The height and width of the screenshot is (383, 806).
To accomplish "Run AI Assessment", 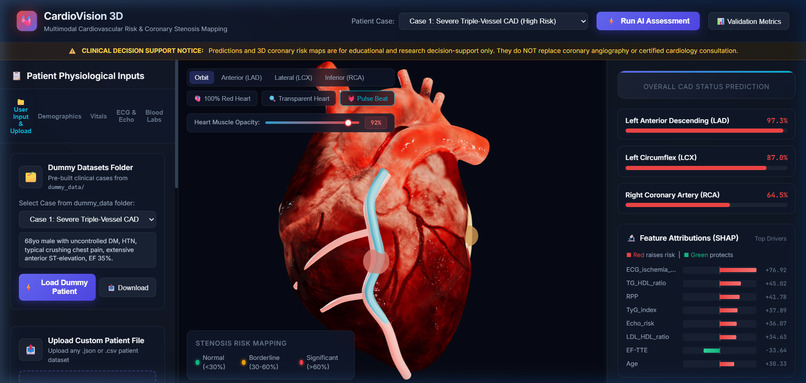I will tap(648, 21).
